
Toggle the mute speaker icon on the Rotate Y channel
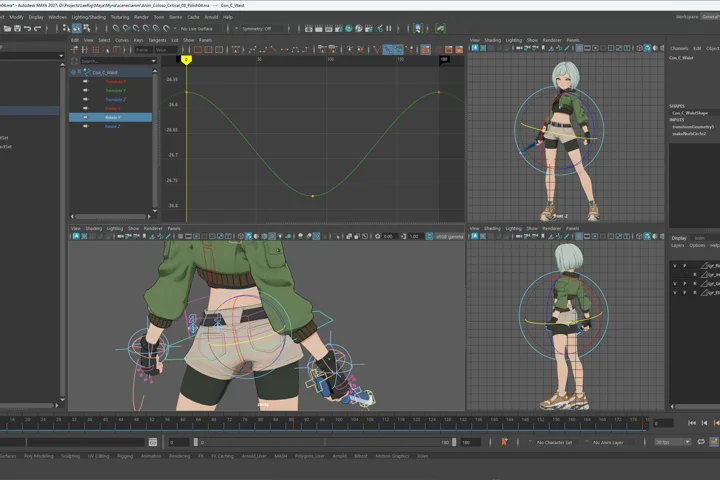86,117
